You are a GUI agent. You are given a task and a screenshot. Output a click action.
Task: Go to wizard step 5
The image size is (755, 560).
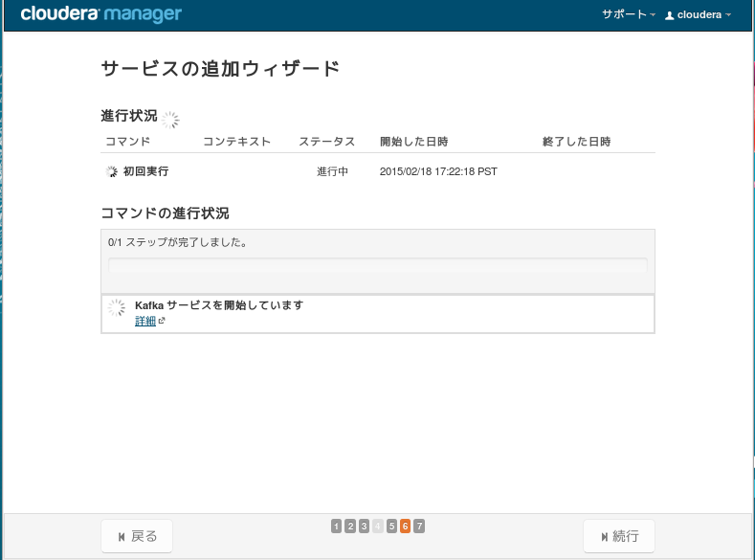coord(391,526)
